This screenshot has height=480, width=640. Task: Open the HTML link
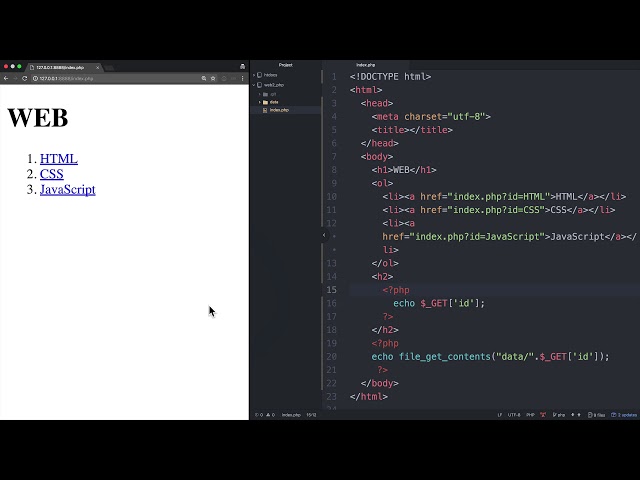pos(59,159)
